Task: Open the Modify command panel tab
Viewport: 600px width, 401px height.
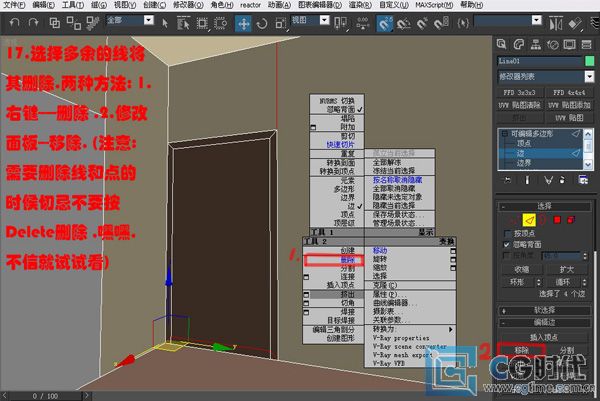Action: (518, 44)
